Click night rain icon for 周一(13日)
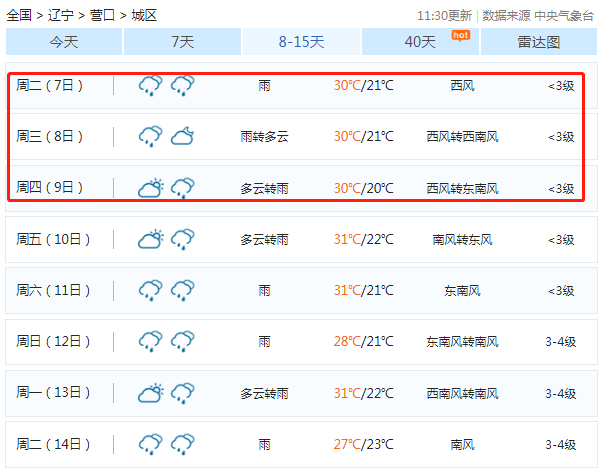 click(x=182, y=393)
